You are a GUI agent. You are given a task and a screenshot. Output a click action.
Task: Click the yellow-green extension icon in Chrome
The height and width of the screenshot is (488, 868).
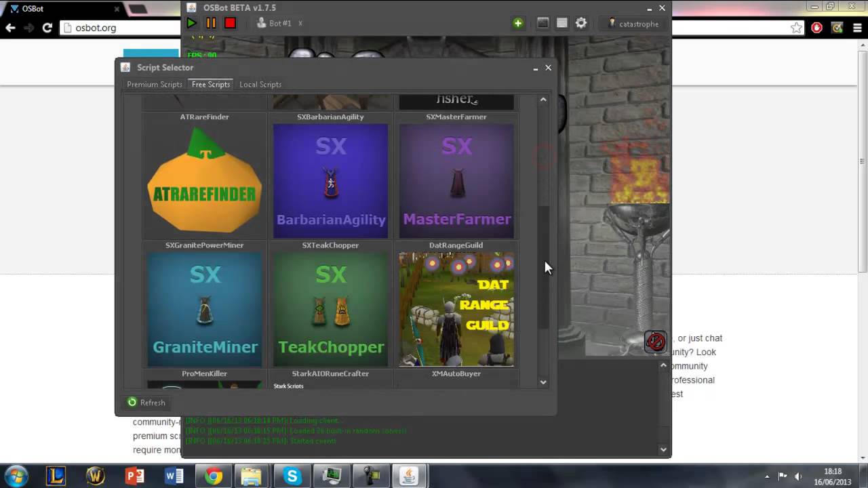[837, 28]
